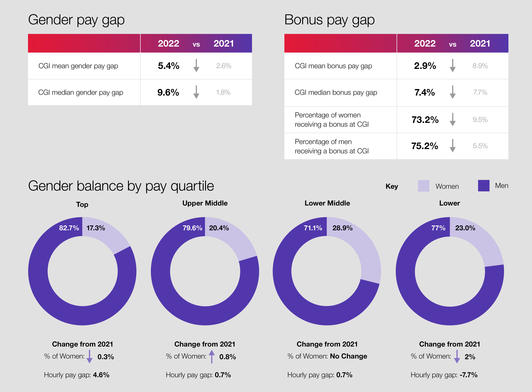The height and width of the screenshot is (392, 532).
Task: Click the arrow next to 73.2% women bonus figure
Action: [452, 119]
